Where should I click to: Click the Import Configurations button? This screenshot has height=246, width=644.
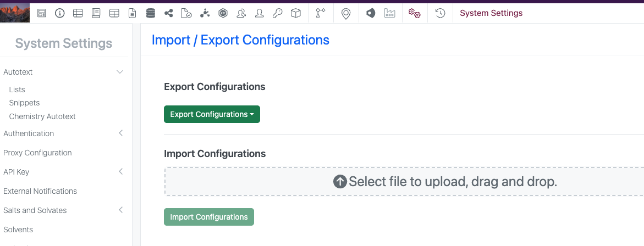(x=209, y=217)
